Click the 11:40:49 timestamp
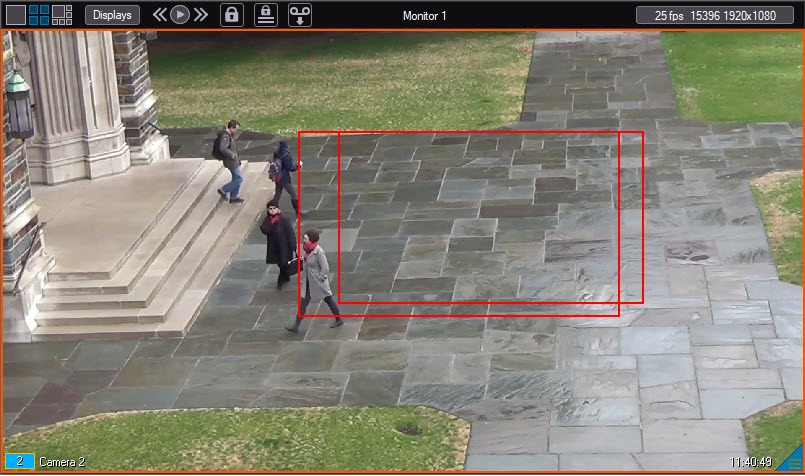Image resolution: width=805 pixels, height=476 pixels. click(751, 462)
